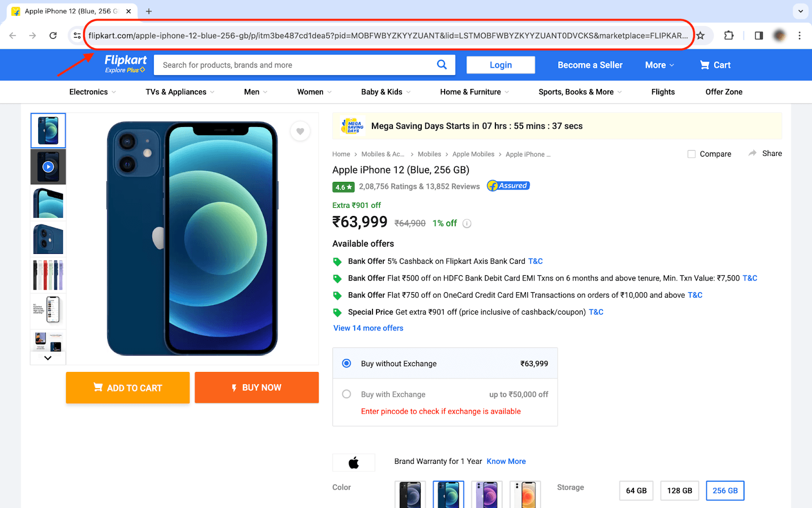The width and height of the screenshot is (812, 508).
Task: Add product to wishlist heart icon
Action: 300,132
